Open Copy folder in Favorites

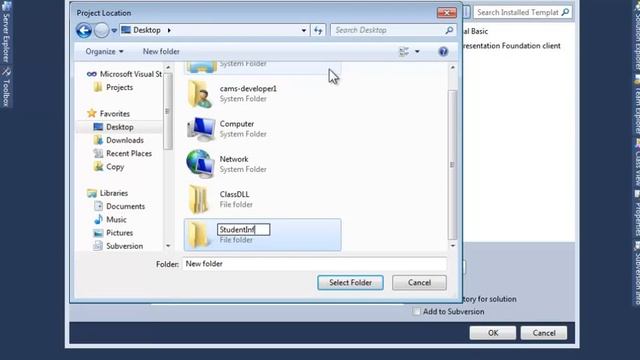pos(109,167)
